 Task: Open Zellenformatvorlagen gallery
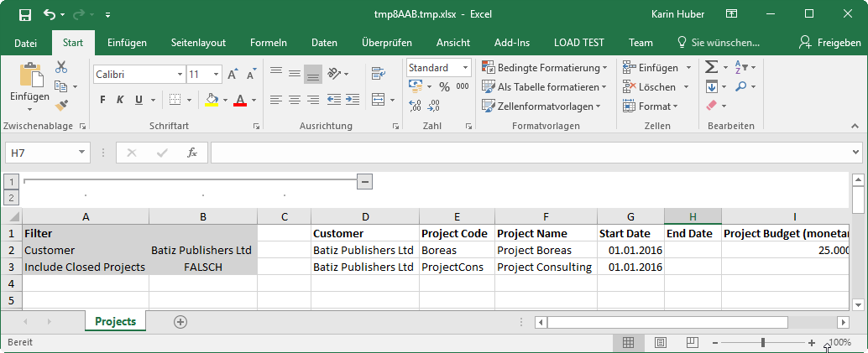pyautogui.click(x=541, y=106)
